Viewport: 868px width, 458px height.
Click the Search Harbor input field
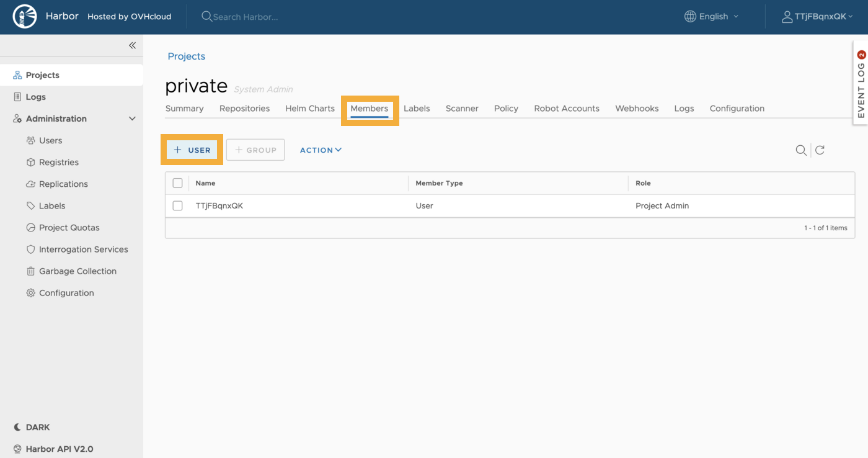[x=246, y=17]
